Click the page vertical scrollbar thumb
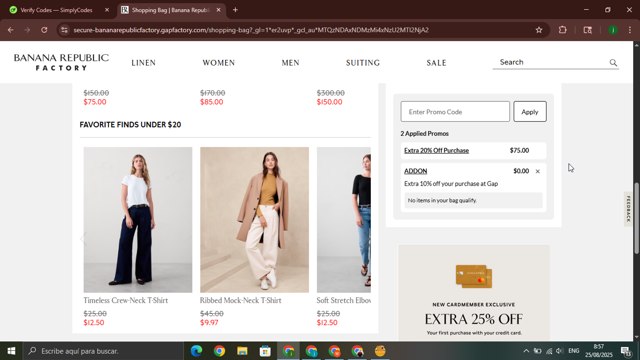The width and height of the screenshot is (640, 360). click(x=636, y=218)
